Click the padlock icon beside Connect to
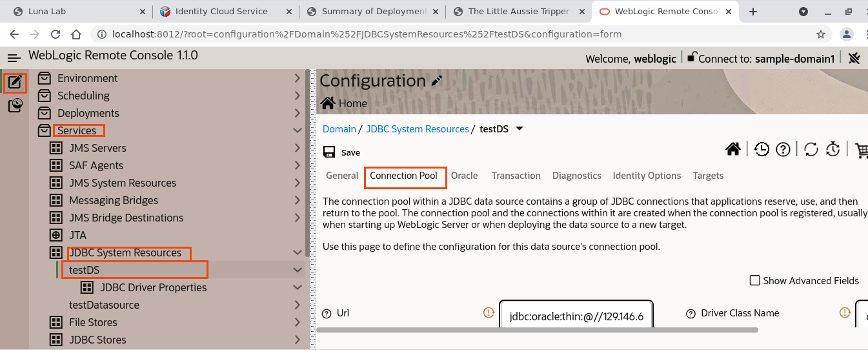Image resolution: width=868 pixels, height=350 pixels. point(692,57)
